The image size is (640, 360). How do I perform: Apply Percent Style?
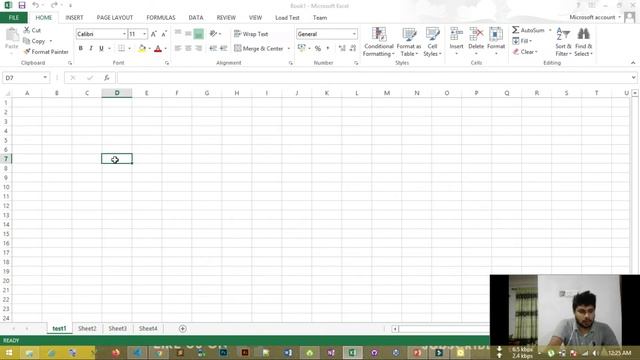click(x=318, y=49)
